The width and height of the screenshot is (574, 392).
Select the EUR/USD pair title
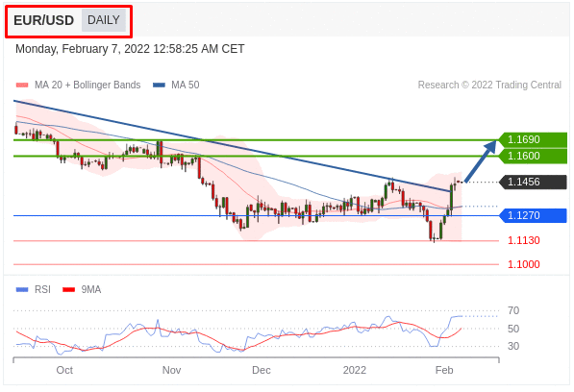click(44, 20)
